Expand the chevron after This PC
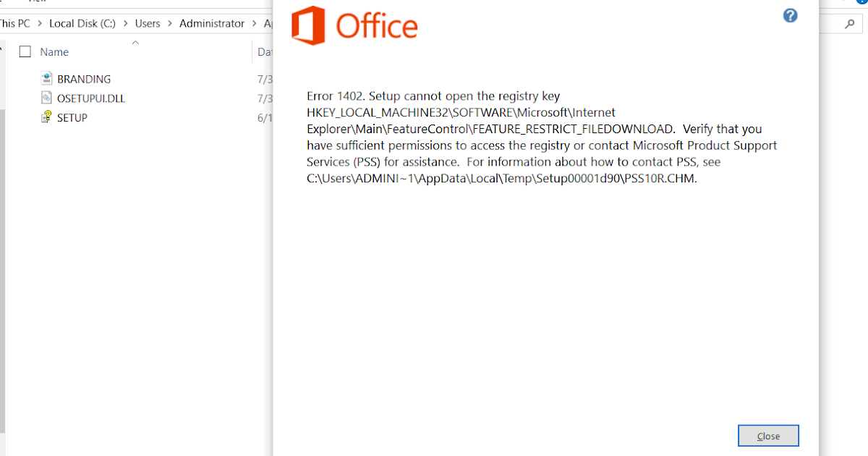 pyautogui.click(x=40, y=24)
